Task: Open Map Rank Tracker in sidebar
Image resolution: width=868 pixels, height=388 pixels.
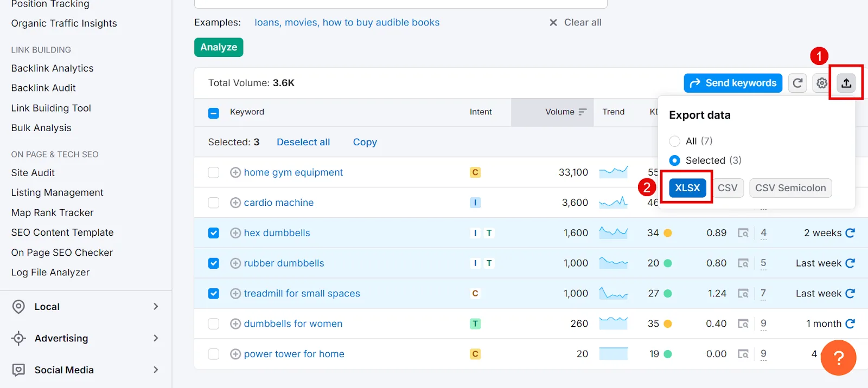Action: (52, 213)
